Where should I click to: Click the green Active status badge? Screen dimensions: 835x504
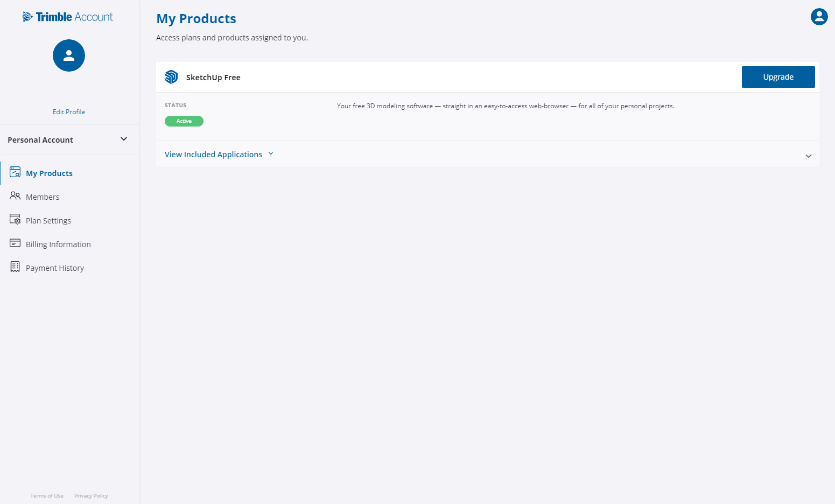click(184, 121)
